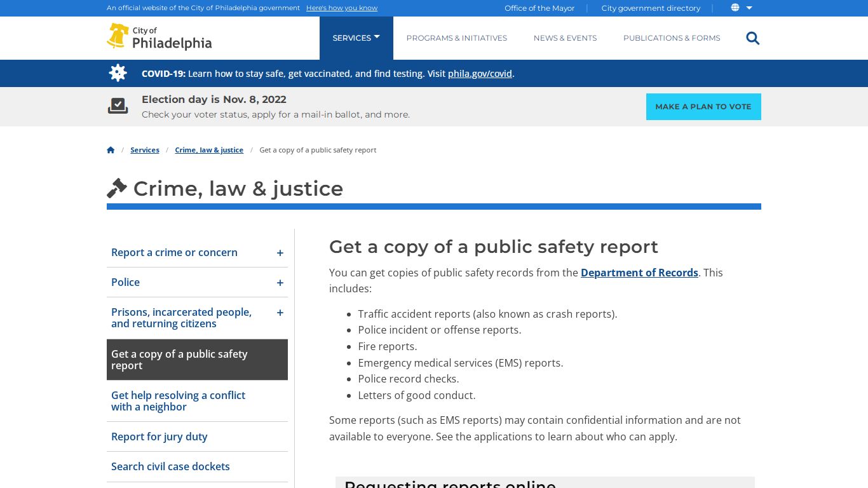The width and height of the screenshot is (868, 488).
Task: Click the City of Philadelphia logo
Action: (159, 37)
